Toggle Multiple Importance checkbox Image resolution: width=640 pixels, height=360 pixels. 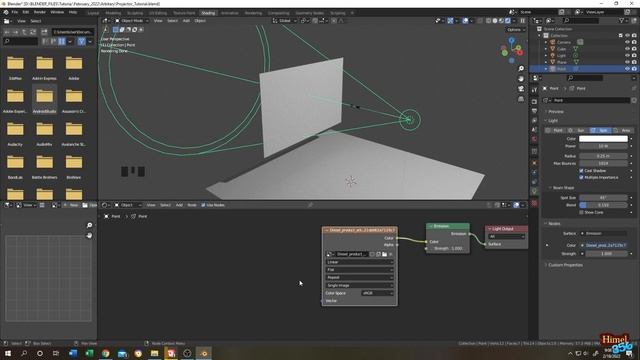pyautogui.click(x=581, y=178)
